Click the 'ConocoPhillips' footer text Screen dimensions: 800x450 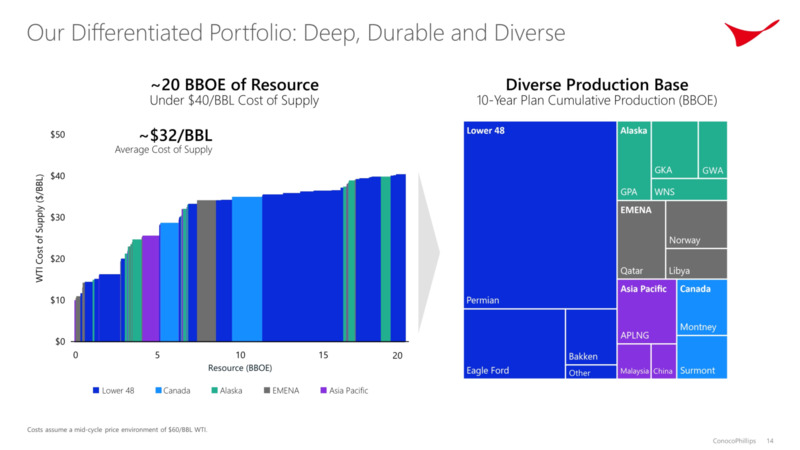(734, 440)
